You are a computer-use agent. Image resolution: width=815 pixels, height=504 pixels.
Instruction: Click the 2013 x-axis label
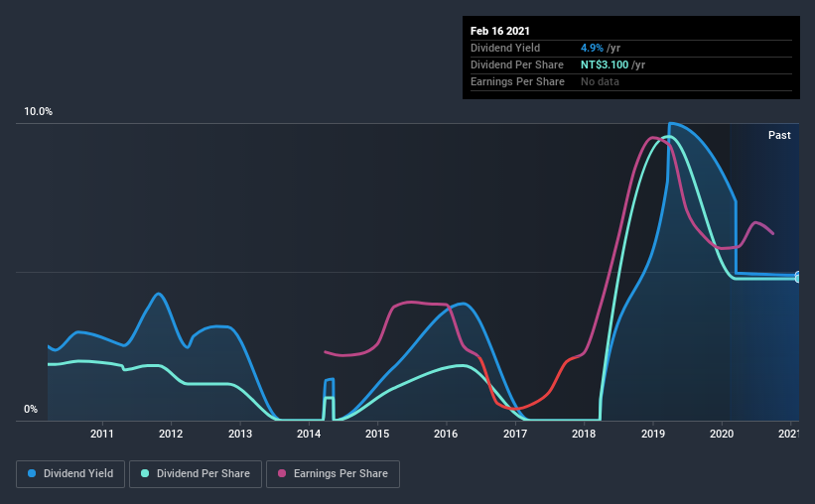(240, 434)
